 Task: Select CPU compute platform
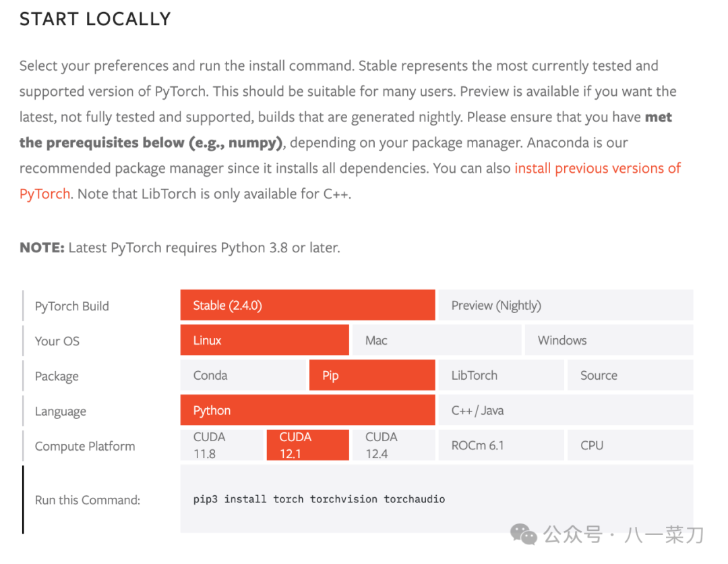(630, 445)
